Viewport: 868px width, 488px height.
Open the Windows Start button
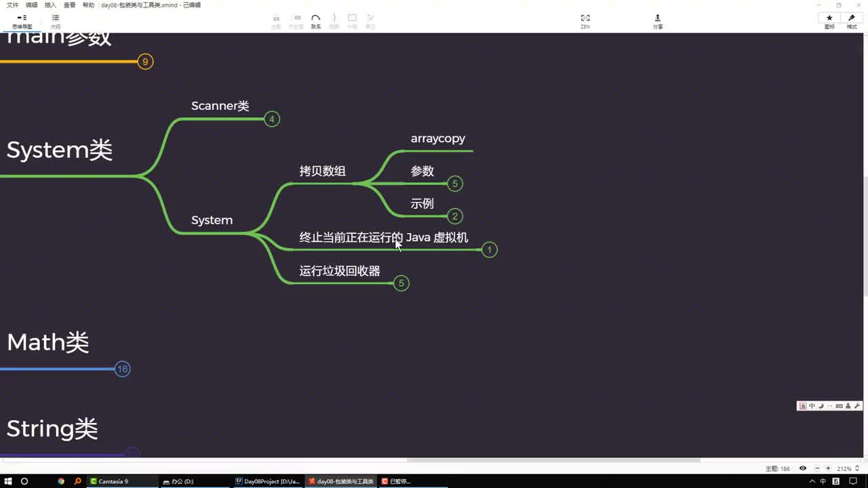(9, 481)
